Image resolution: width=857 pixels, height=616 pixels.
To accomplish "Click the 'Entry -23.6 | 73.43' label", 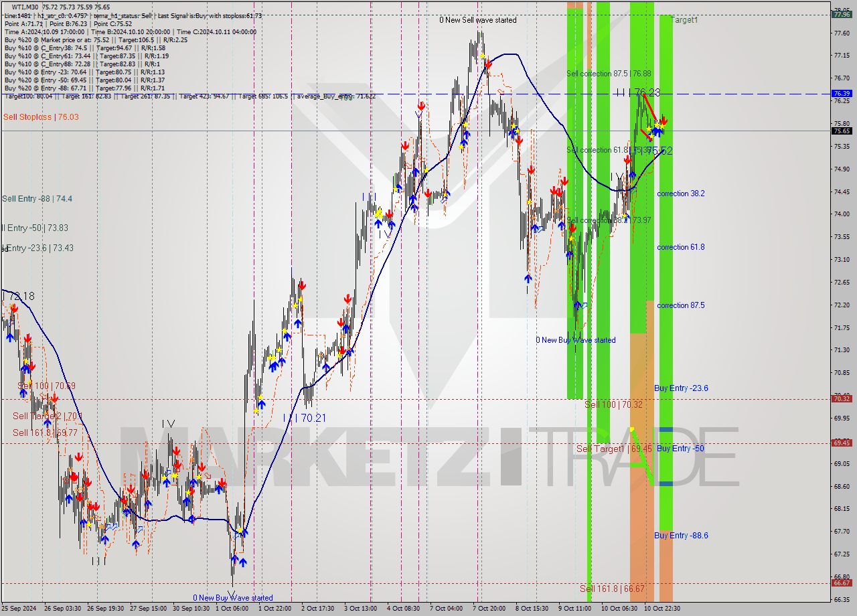I will click(40, 248).
